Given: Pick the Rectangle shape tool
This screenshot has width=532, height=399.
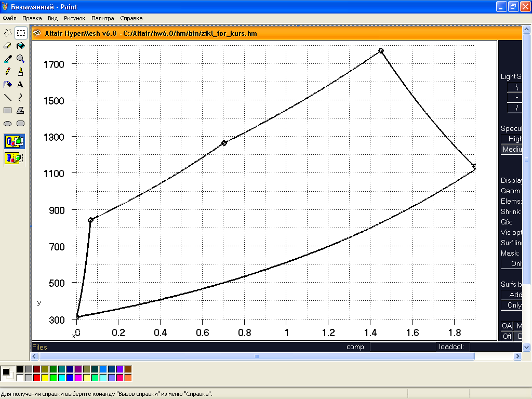Looking at the screenshot, I should coord(8,111).
